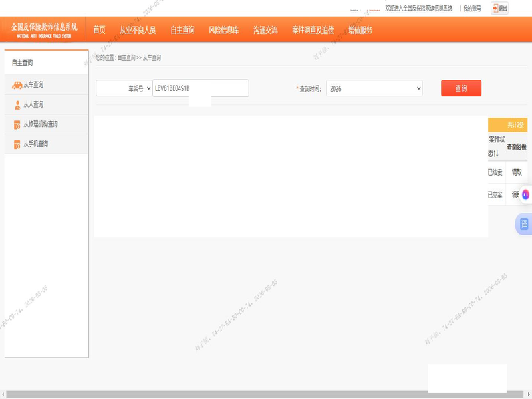Click the 查询影像 column header
The image size is (532, 399).
click(x=517, y=146)
